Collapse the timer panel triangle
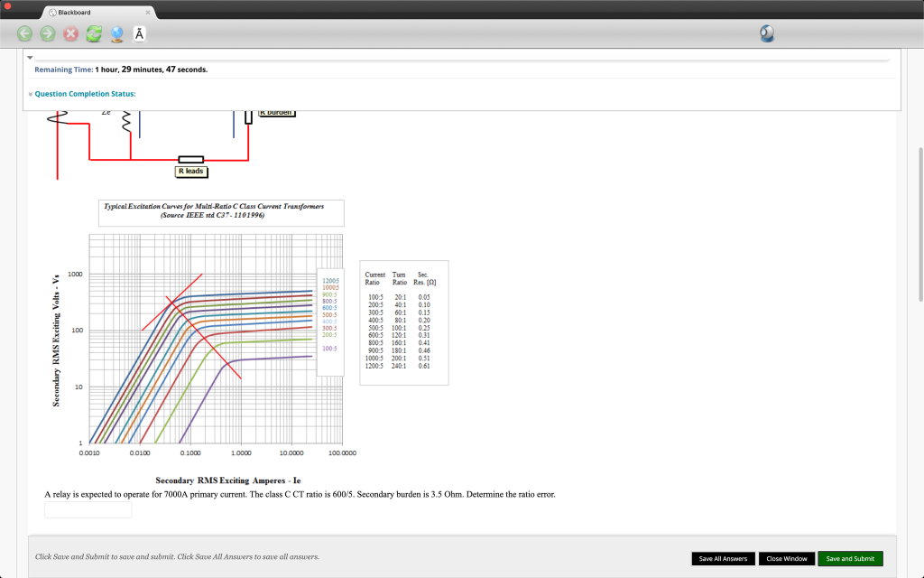Image resolution: width=924 pixels, height=578 pixels. tap(30, 57)
